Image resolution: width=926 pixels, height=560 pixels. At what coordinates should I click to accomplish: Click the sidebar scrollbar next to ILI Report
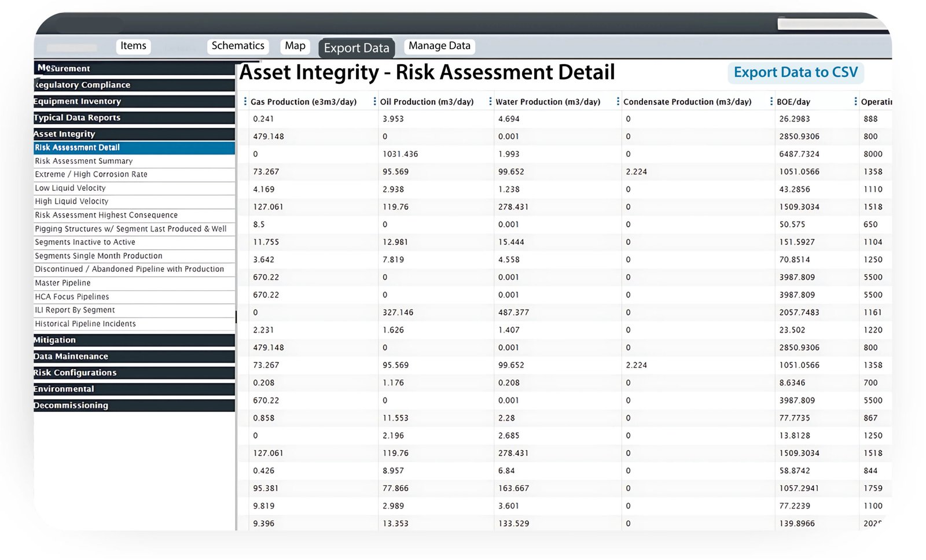tap(236, 316)
